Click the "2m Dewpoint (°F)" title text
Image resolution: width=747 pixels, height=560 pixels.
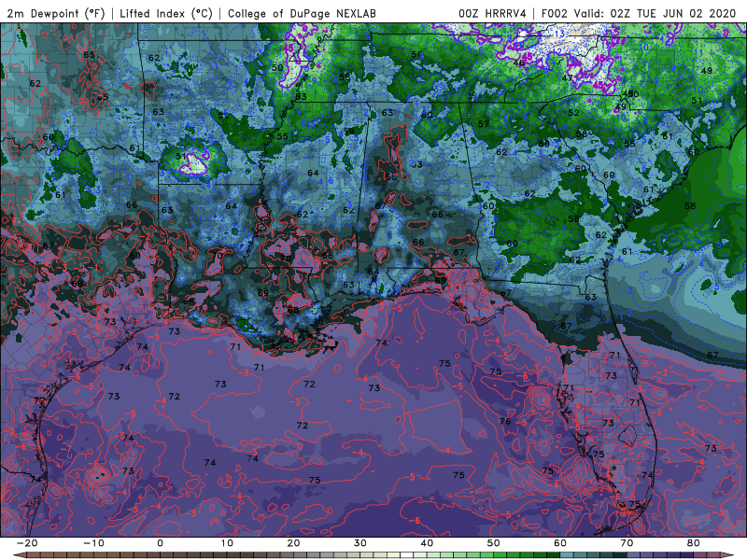coord(55,13)
